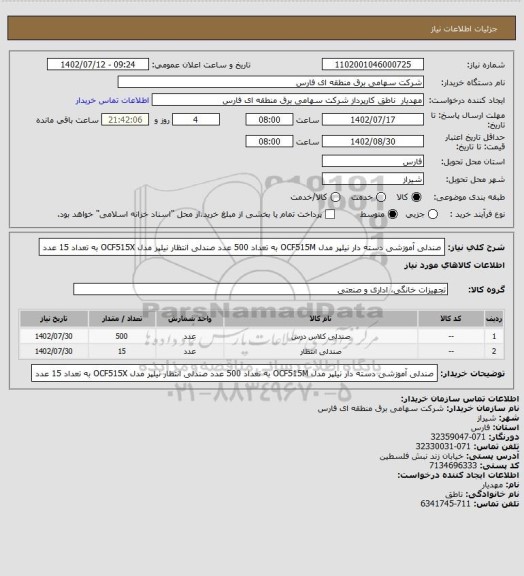Screen dimensions: 524x576
Task: Select the صندلی انتظار table row
Action: (x=261, y=352)
